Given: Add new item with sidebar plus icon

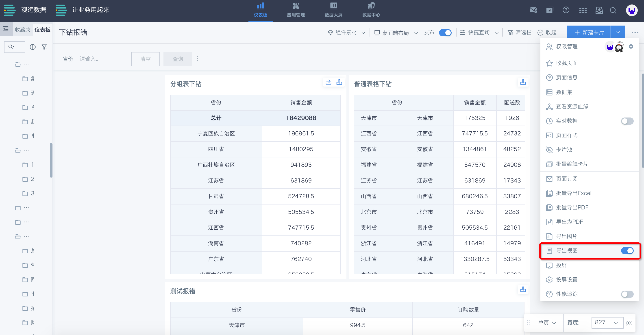Looking at the screenshot, I should (x=33, y=47).
